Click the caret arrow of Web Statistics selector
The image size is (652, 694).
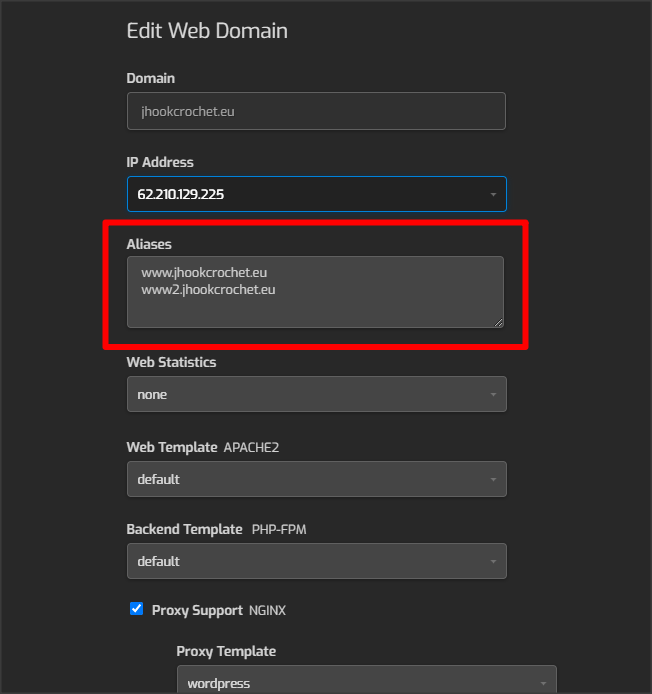click(493, 394)
